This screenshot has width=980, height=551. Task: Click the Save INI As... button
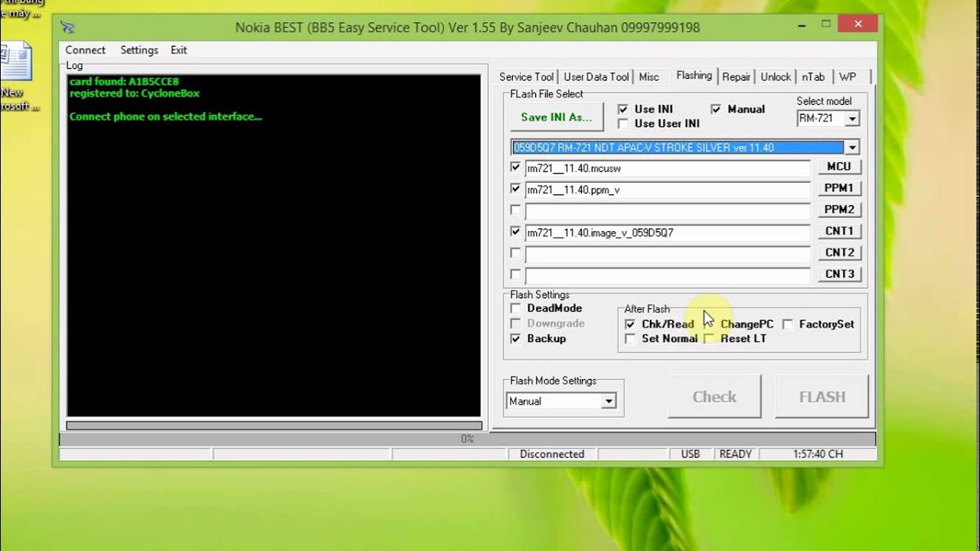point(557,117)
